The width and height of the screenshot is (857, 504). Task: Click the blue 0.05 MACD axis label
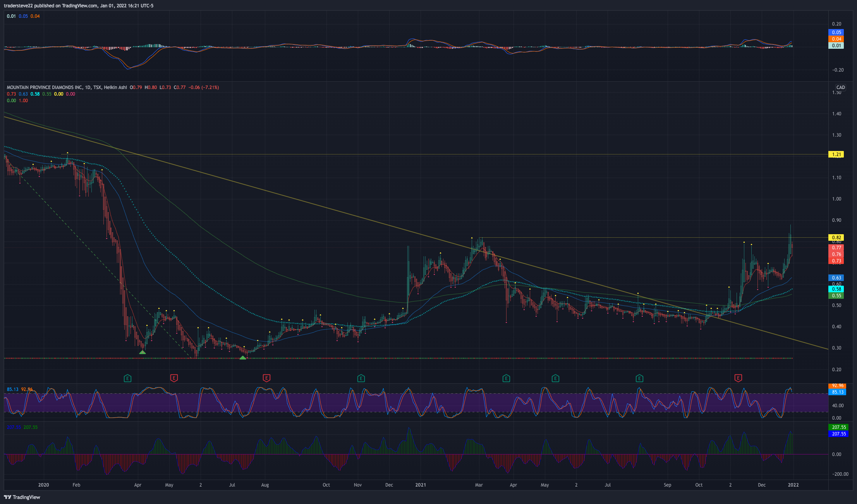tap(836, 33)
